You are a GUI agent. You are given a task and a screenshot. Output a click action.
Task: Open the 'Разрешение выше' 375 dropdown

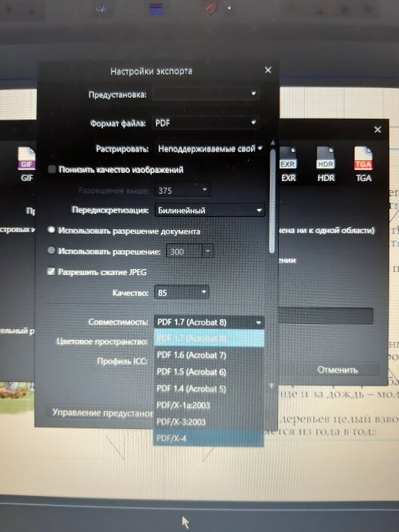(182, 190)
